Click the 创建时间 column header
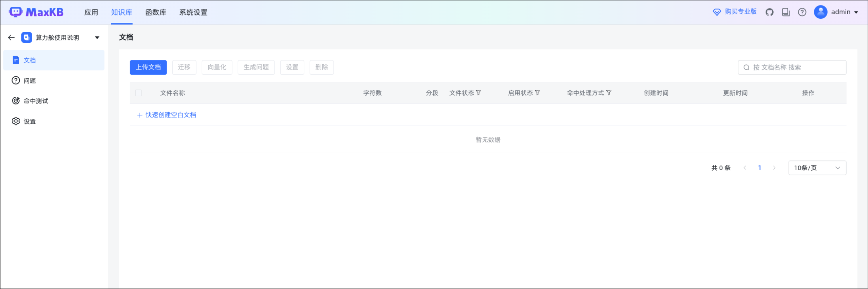868x289 pixels. pyautogui.click(x=656, y=93)
